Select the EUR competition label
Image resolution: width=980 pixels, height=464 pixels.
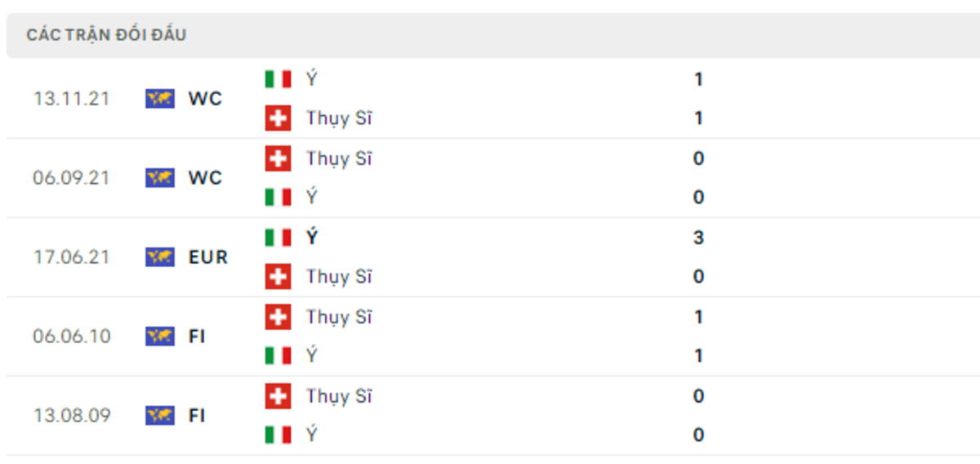click(207, 257)
